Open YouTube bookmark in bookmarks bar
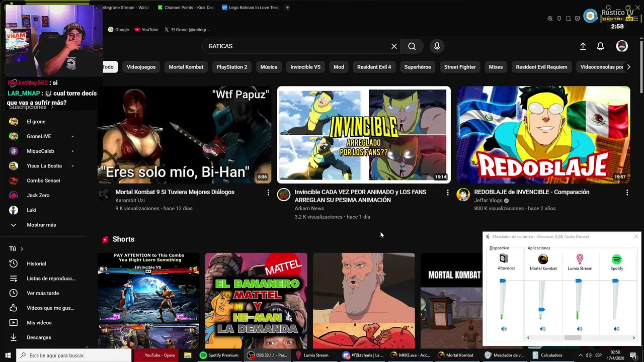644x362 pixels. pyautogui.click(x=146, y=30)
